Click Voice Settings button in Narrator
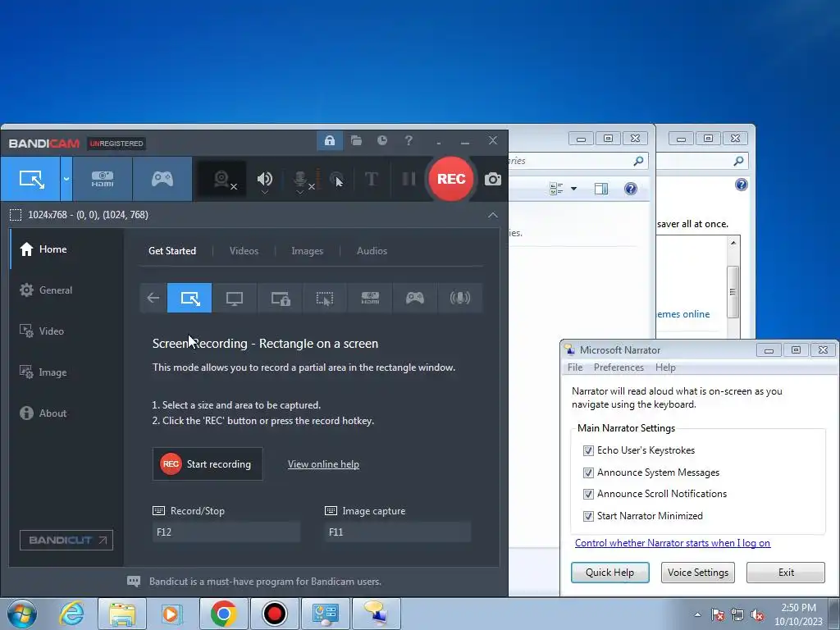840x630 pixels. tap(698, 572)
